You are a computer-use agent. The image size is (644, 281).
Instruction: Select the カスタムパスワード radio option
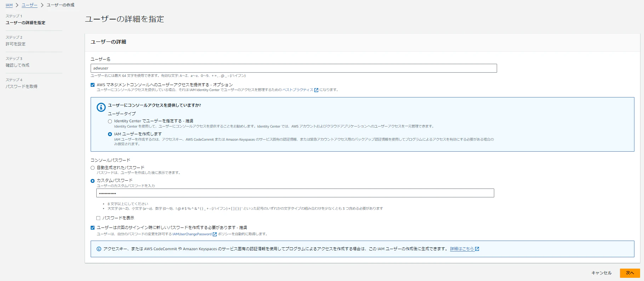(x=93, y=181)
